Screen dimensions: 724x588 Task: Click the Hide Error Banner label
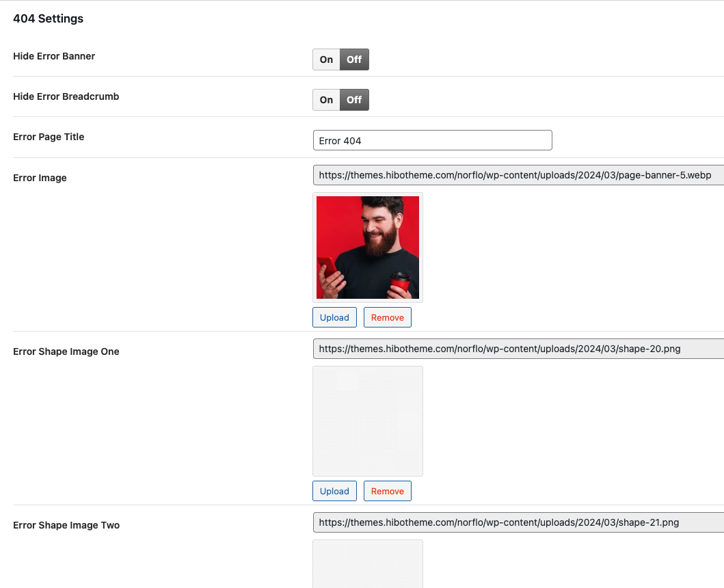(54, 56)
